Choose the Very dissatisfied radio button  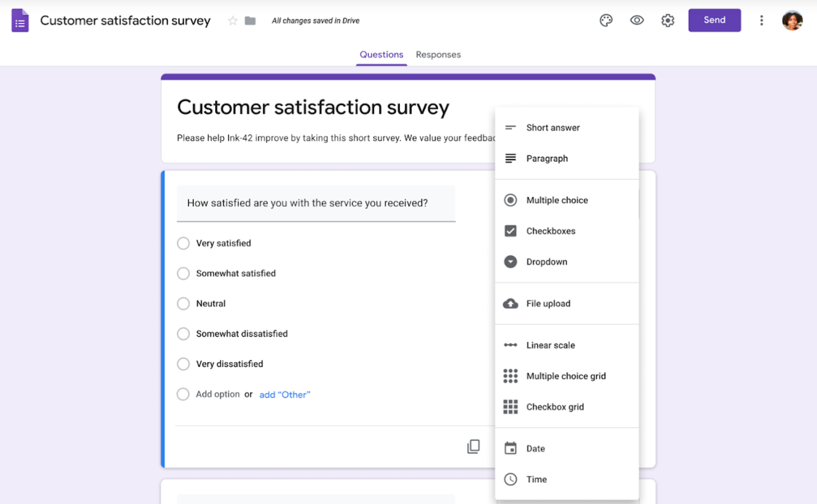(x=183, y=364)
